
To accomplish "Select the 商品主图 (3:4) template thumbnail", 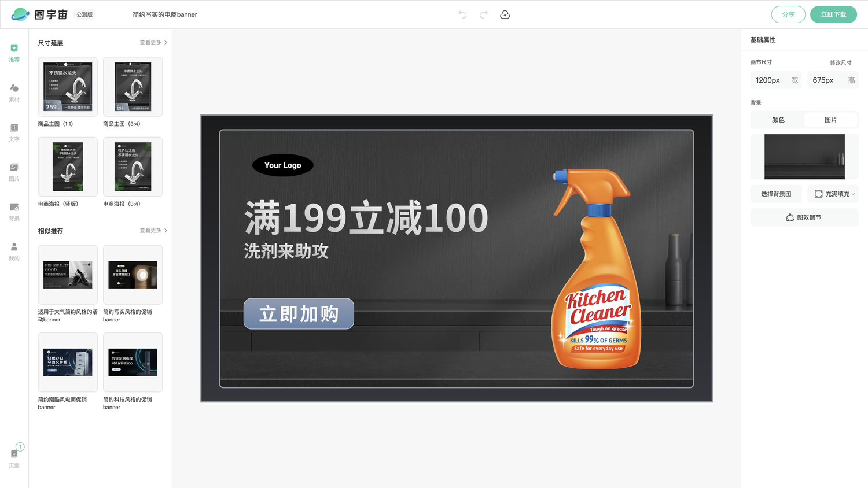I will click(x=133, y=87).
